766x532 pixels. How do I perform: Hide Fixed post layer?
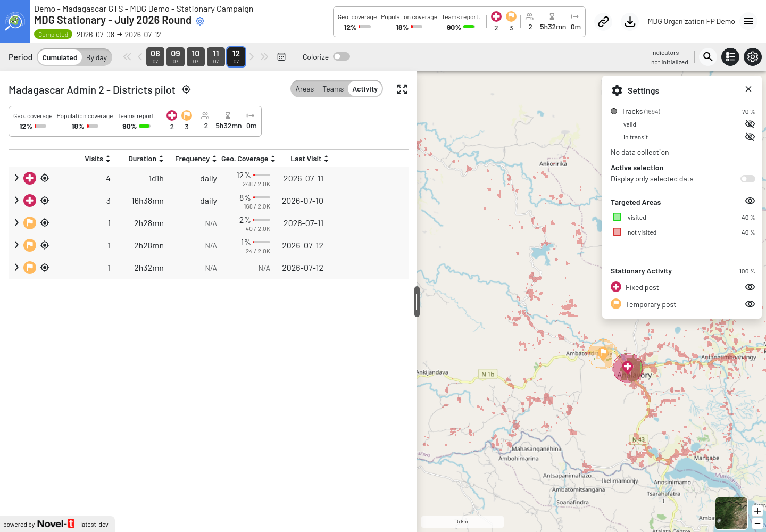[750, 287]
